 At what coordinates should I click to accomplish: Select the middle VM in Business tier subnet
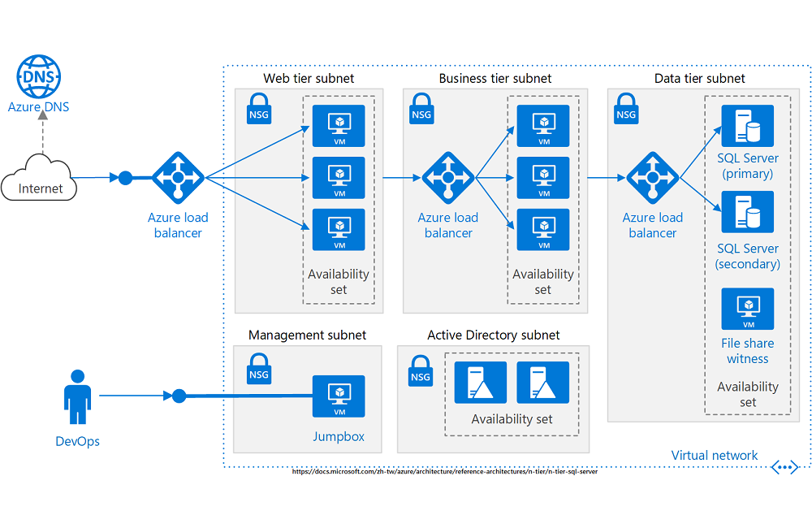(543, 178)
